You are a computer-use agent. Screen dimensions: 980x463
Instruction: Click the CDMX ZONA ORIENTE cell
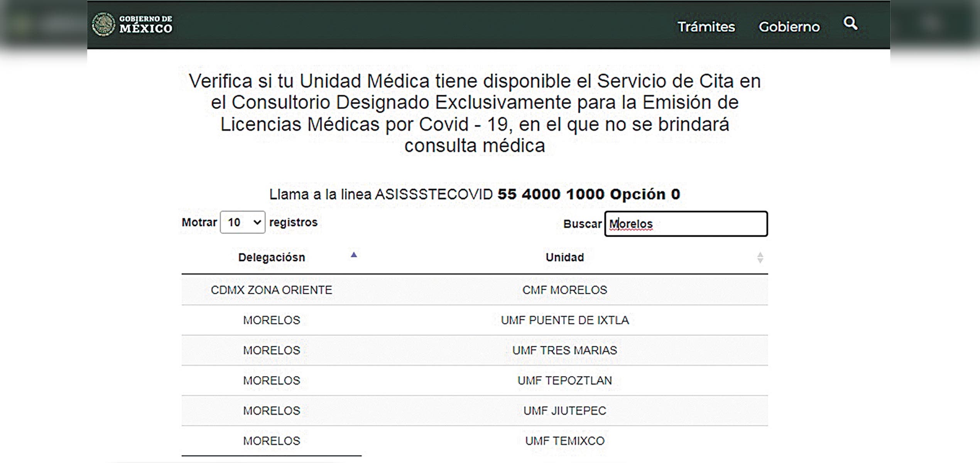click(x=271, y=290)
